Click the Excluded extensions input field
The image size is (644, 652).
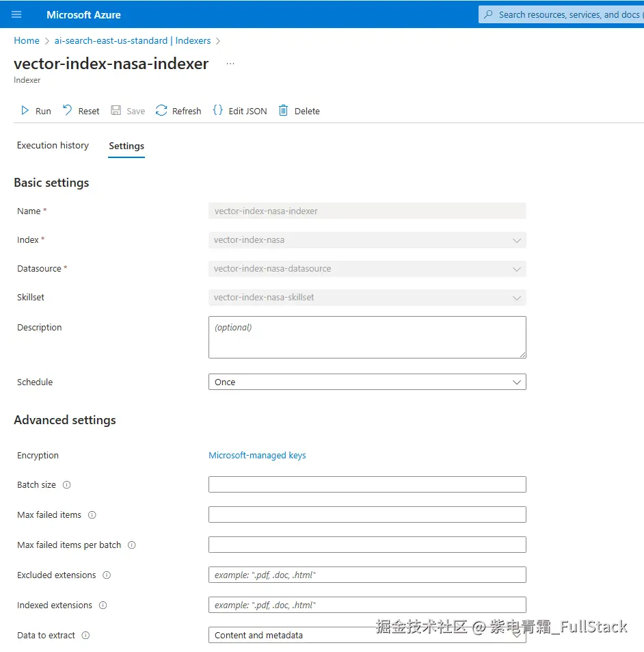[x=367, y=575]
